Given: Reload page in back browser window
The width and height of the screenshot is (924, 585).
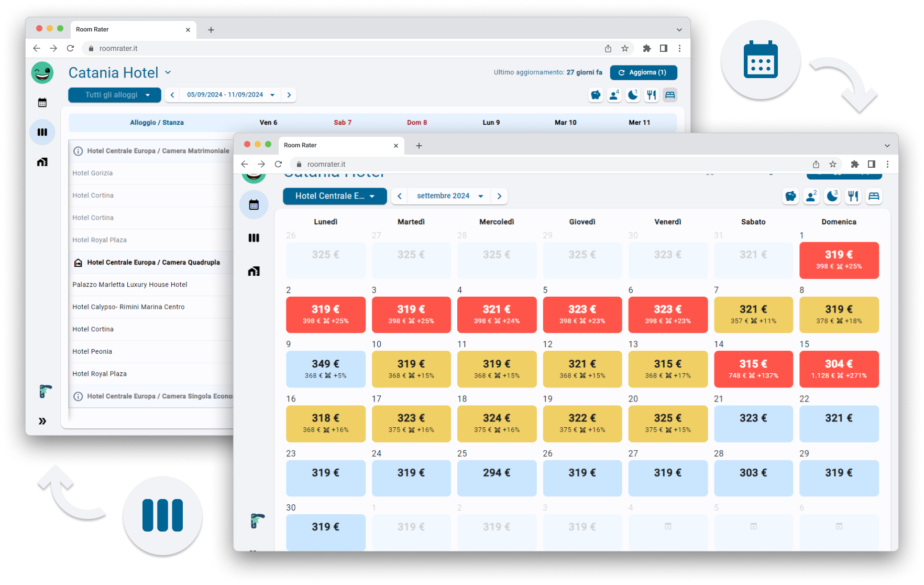Looking at the screenshot, I should [x=70, y=48].
